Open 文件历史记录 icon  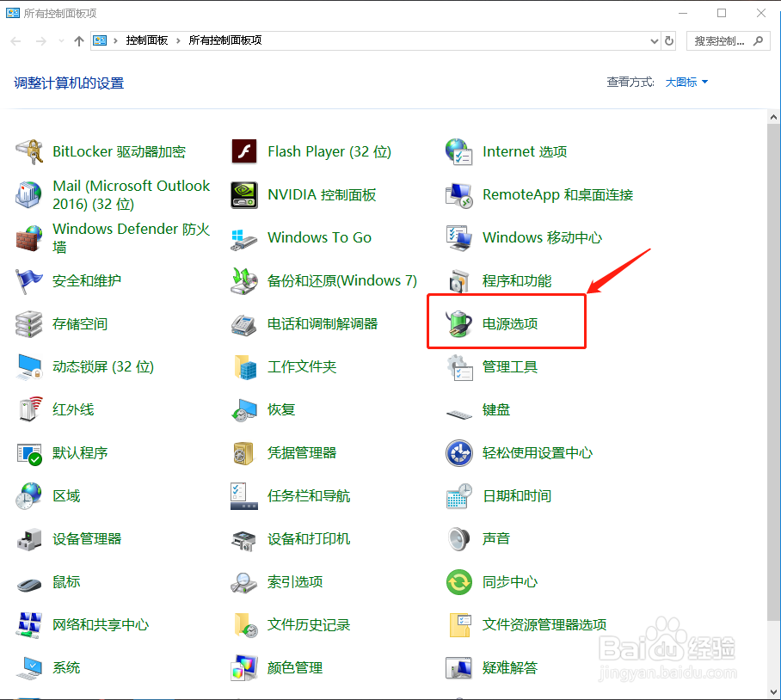pyautogui.click(x=245, y=625)
